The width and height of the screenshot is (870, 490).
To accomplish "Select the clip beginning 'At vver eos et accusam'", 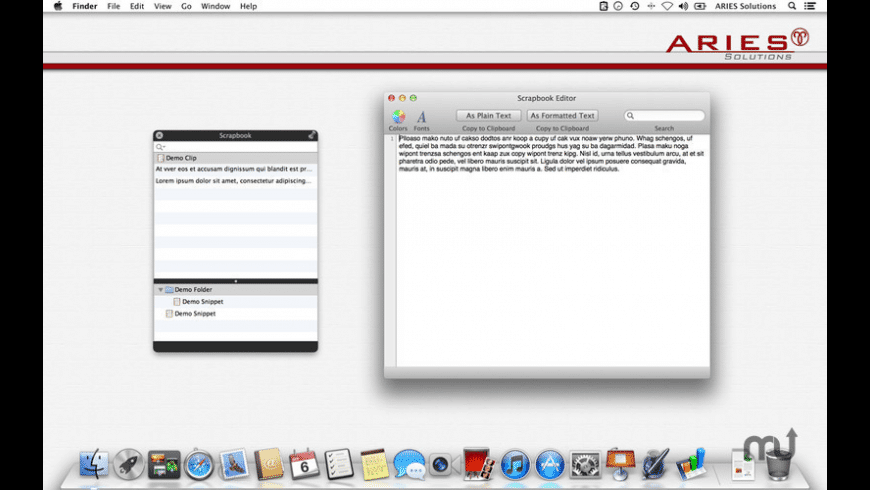I will coord(235,169).
